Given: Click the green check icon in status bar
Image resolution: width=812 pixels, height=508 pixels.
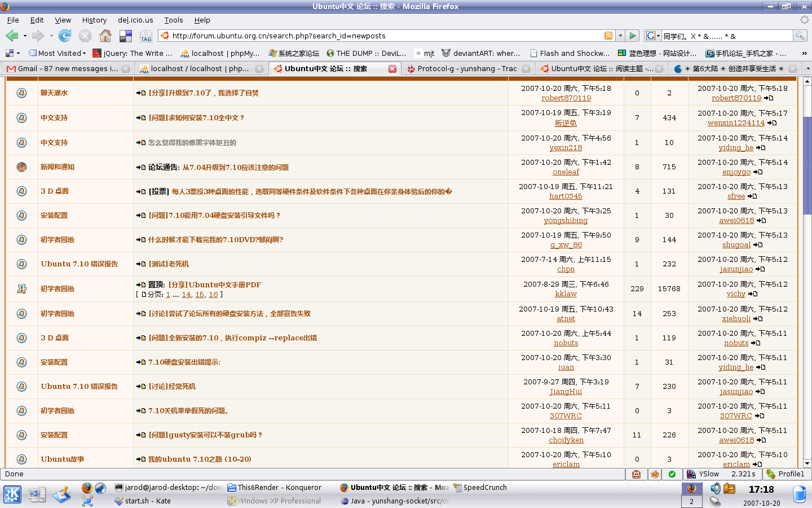Looking at the screenshot, I should tap(672, 474).
